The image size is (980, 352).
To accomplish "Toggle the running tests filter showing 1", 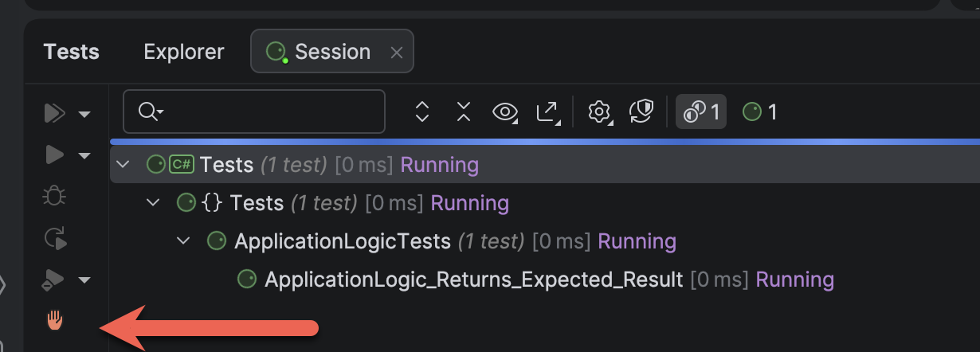I will [759, 112].
